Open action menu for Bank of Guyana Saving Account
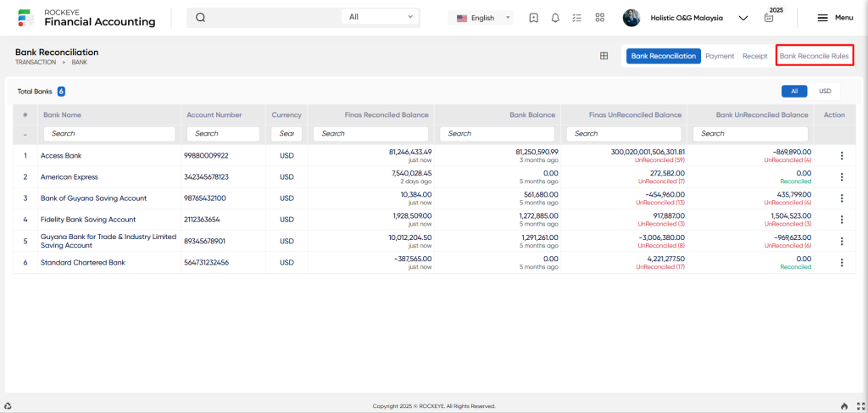 pyautogui.click(x=842, y=198)
